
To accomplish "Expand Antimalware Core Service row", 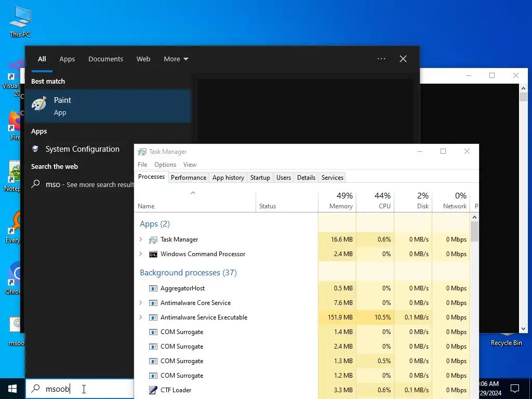I will pyautogui.click(x=141, y=303).
